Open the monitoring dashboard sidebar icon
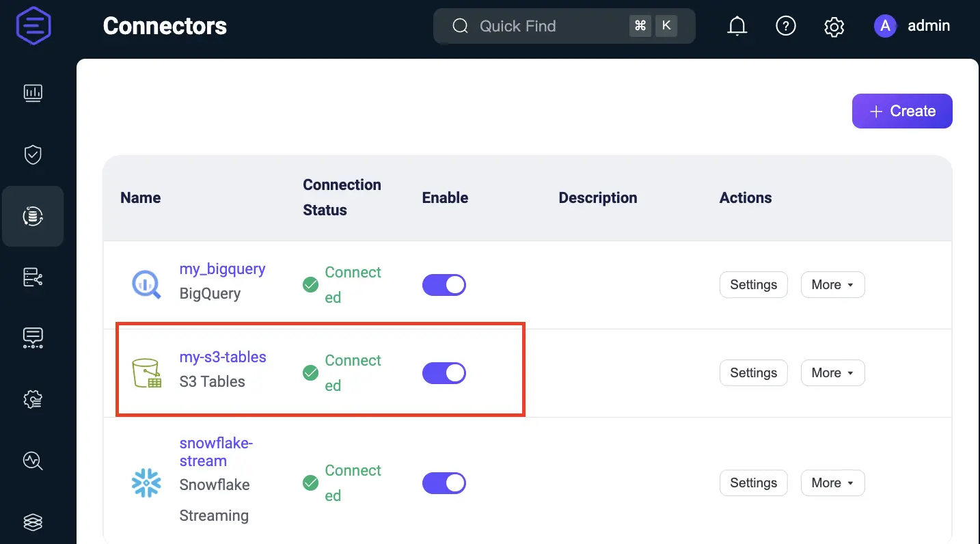The height and width of the screenshot is (544, 980). [33, 93]
